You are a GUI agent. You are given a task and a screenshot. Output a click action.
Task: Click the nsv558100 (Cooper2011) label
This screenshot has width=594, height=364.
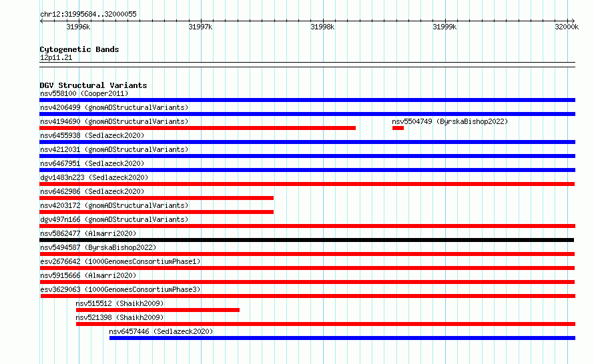(84, 93)
